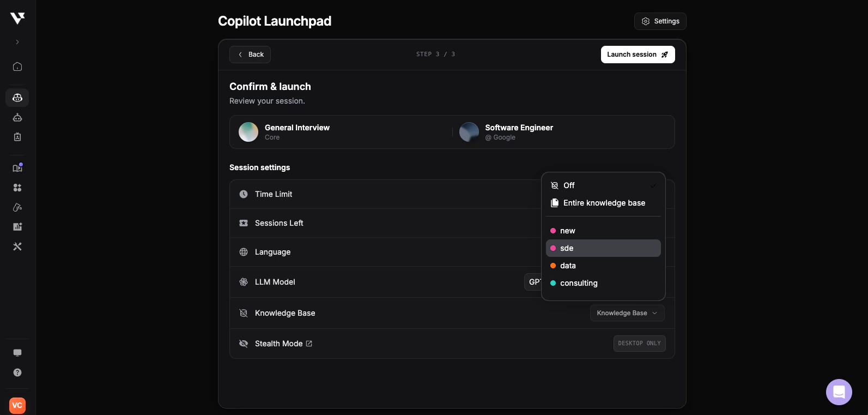This screenshot has width=868, height=415.
Task: Open the tools wrench icon in sidebar
Action: 17,246
